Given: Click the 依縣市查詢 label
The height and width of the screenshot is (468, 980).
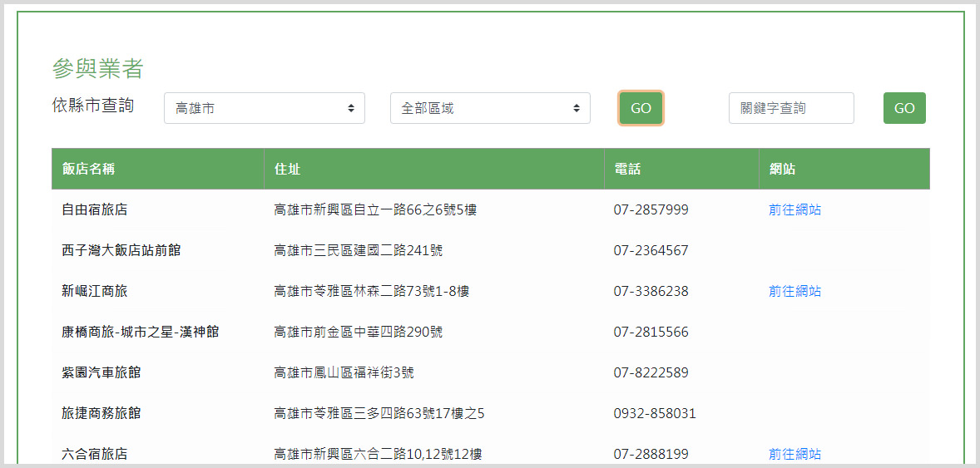Looking at the screenshot, I should point(93,106).
